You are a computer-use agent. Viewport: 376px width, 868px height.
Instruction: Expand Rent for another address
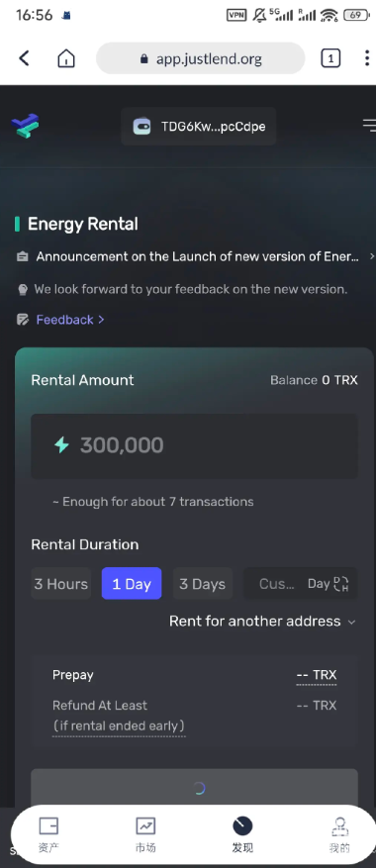(x=262, y=622)
